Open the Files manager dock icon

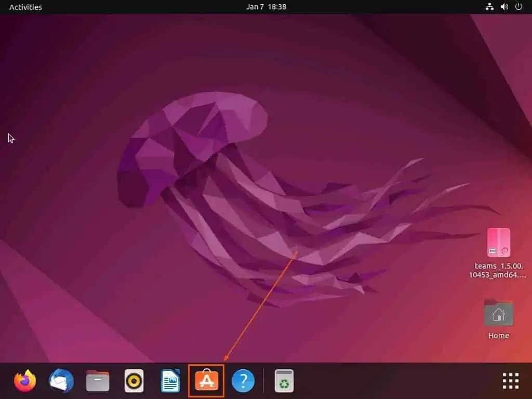coord(98,381)
